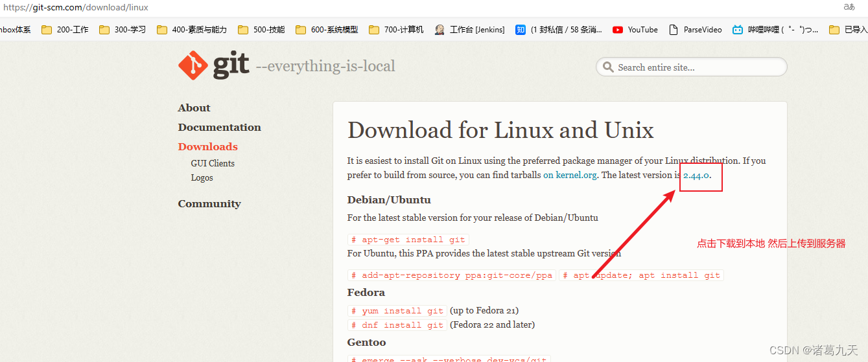The image size is (868, 362).
Task: Open the 200-工作 bookmark folder
Action: pos(65,29)
